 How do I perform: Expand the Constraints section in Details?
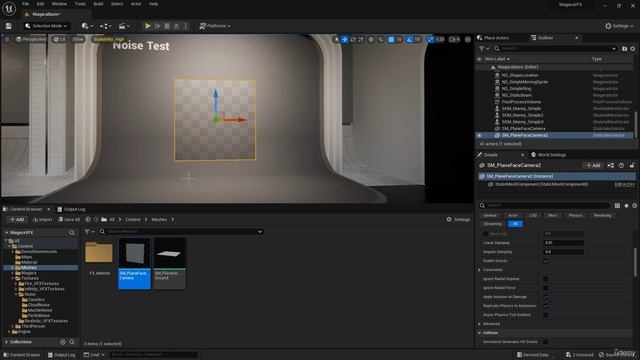point(480,270)
